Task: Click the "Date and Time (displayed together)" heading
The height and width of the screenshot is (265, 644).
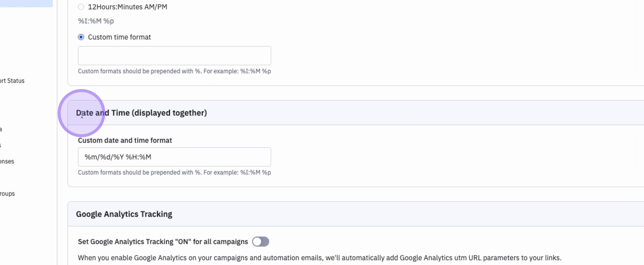Action: (x=141, y=113)
